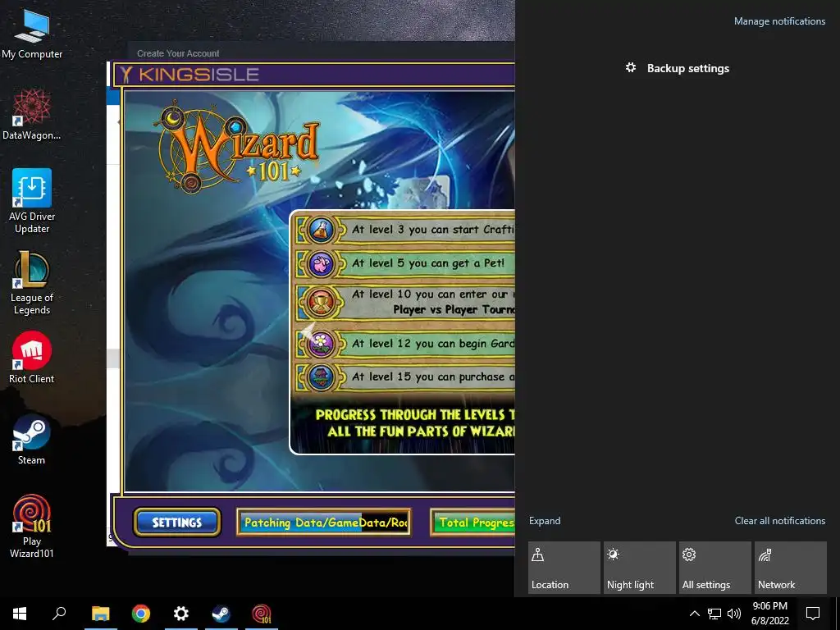The width and height of the screenshot is (840, 630).
Task: Select the DataWagon desktop shortcut
Action: tap(32, 115)
